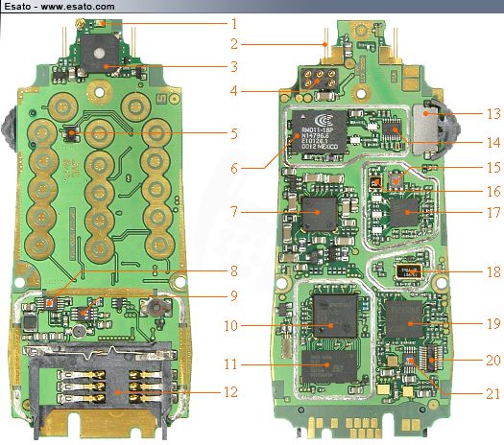
Task: Click the number 21 label
Action: (493, 394)
